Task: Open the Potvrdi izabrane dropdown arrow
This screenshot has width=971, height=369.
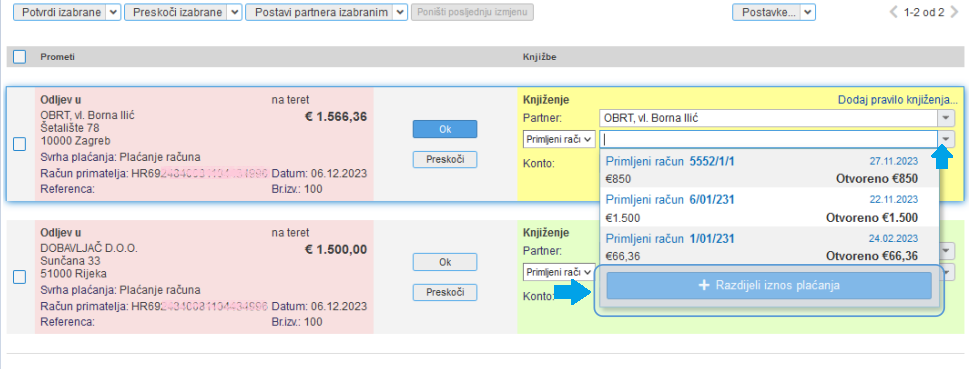Action: coord(113,12)
